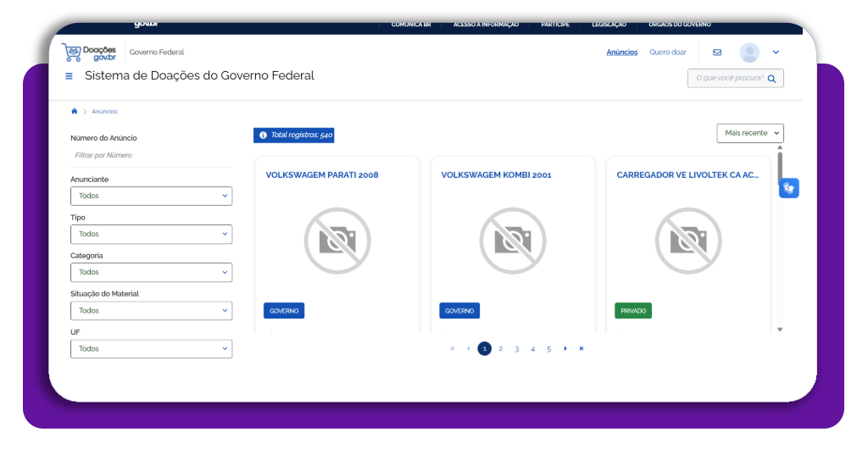
Task: Click LEGISLAÇÃO in top bar
Action: tap(609, 25)
